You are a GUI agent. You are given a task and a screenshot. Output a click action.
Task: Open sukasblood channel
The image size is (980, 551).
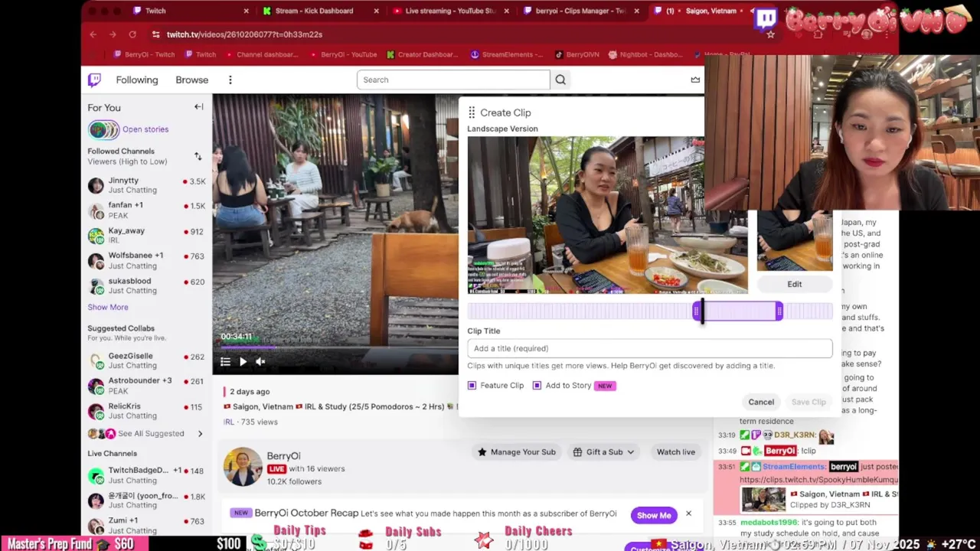click(x=146, y=285)
